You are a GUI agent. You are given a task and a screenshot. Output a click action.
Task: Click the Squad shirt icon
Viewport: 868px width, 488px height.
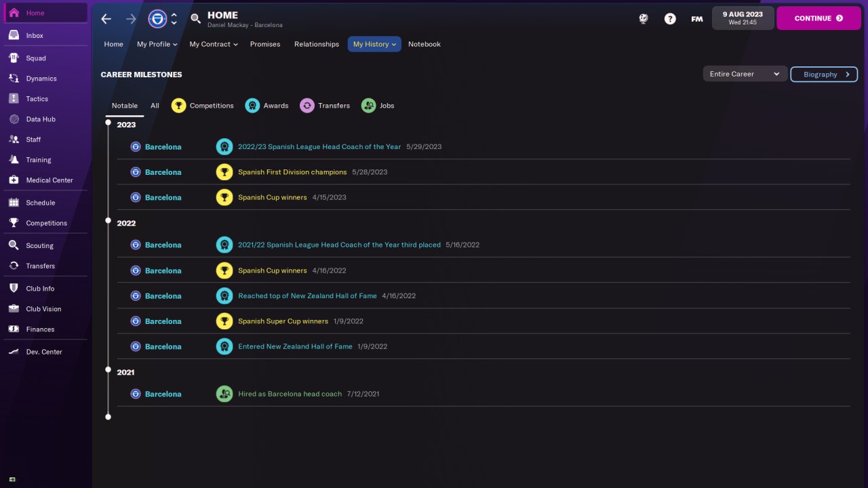(x=14, y=58)
